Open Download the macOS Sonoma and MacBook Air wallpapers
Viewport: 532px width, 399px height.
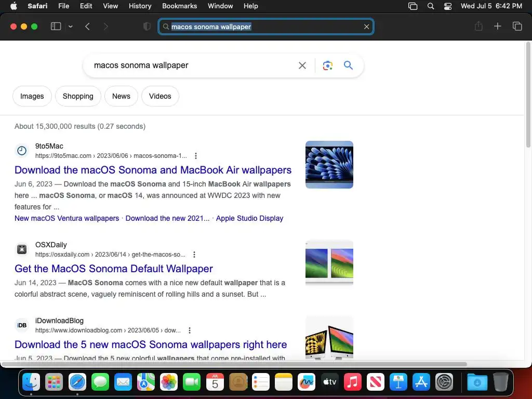tap(153, 170)
